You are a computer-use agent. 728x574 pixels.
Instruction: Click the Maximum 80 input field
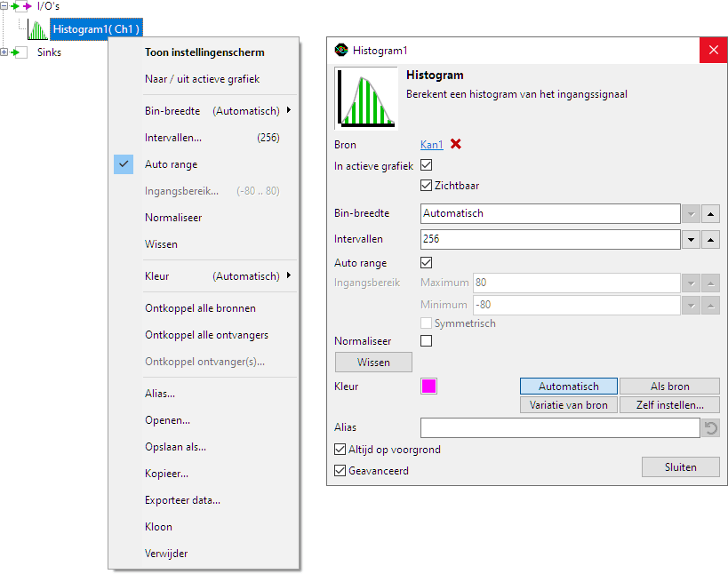pos(577,283)
